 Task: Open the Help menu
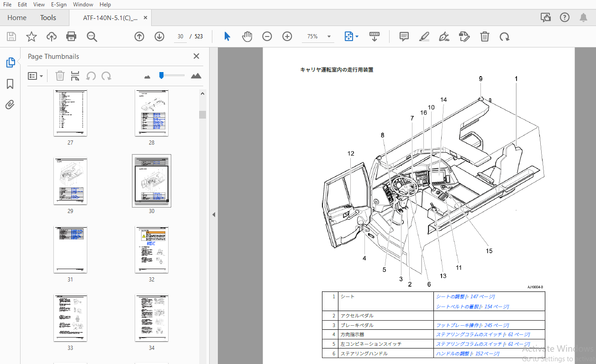(105, 4)
